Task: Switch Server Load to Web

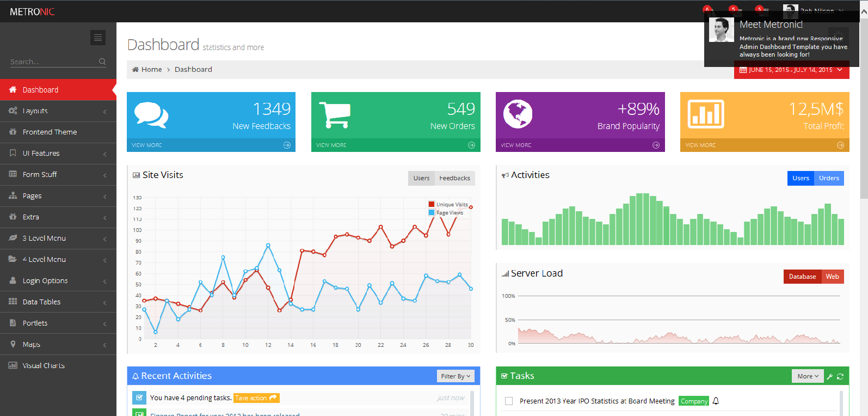Action: (832, 277)
